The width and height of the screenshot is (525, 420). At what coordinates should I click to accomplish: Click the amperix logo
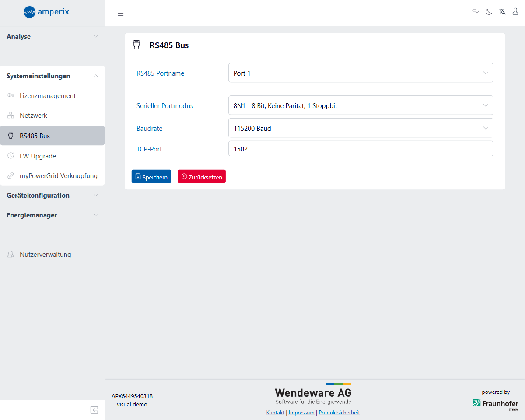click(46, 12)
